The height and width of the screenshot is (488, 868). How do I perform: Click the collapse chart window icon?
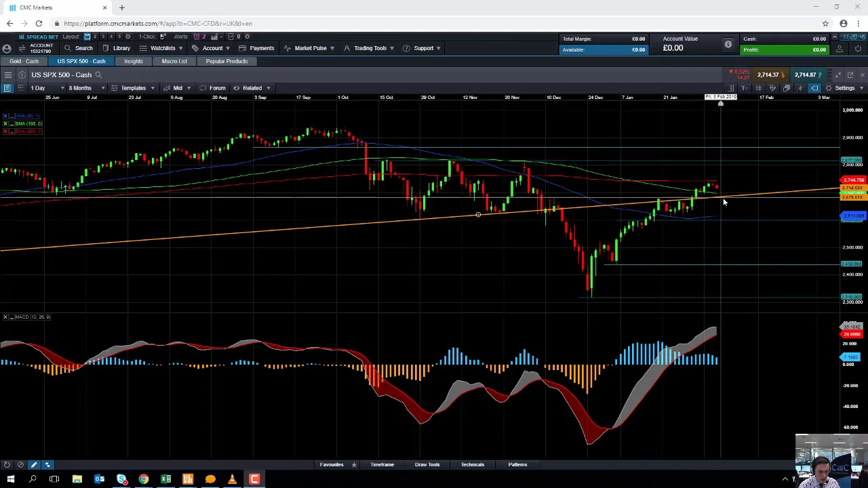[x=838, y=75]
